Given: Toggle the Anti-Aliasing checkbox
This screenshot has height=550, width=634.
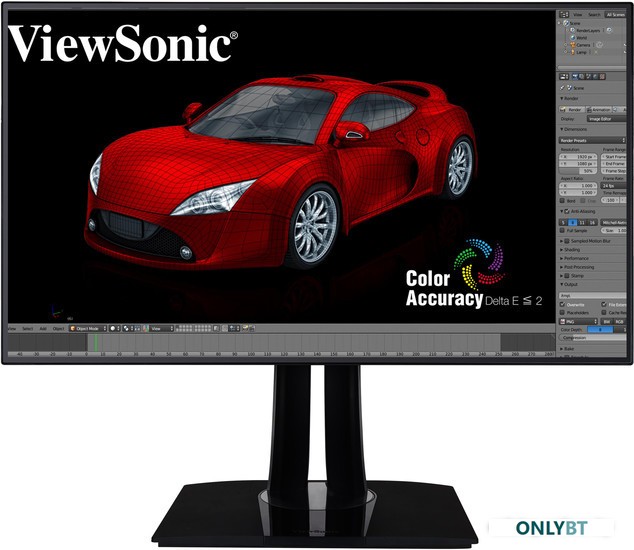Looking at the screenshot, I should [567, 211].
